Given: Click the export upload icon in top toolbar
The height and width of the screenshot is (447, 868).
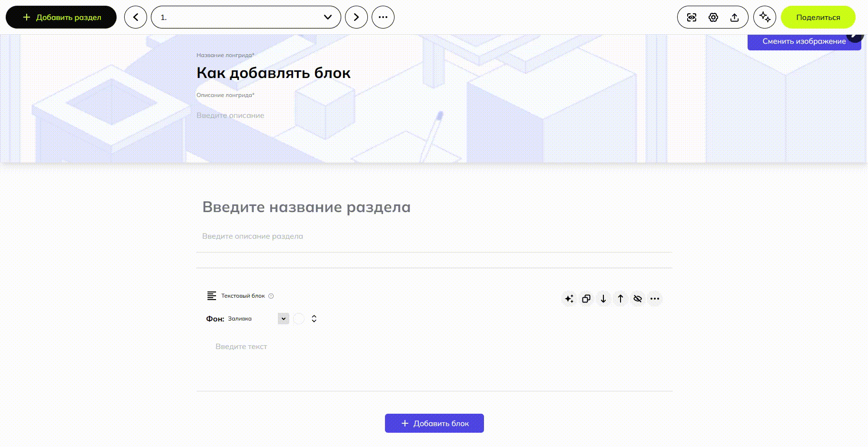Looking at the screenshot, I should (x=735, y=18).
